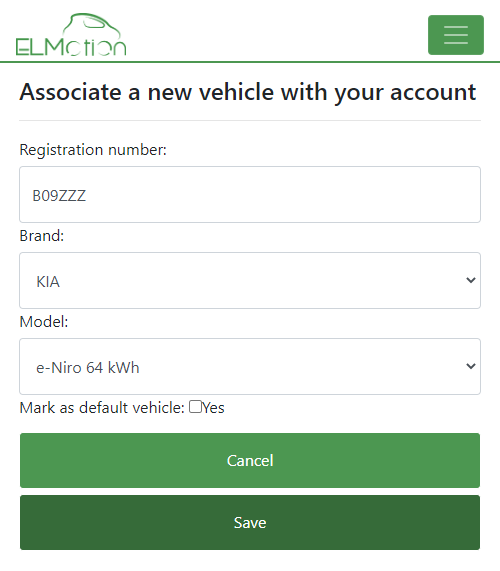500x571 pixels.
Task: Open the Model dropdown showing e-Niro 64 kWh
Action: pos(250,366)
